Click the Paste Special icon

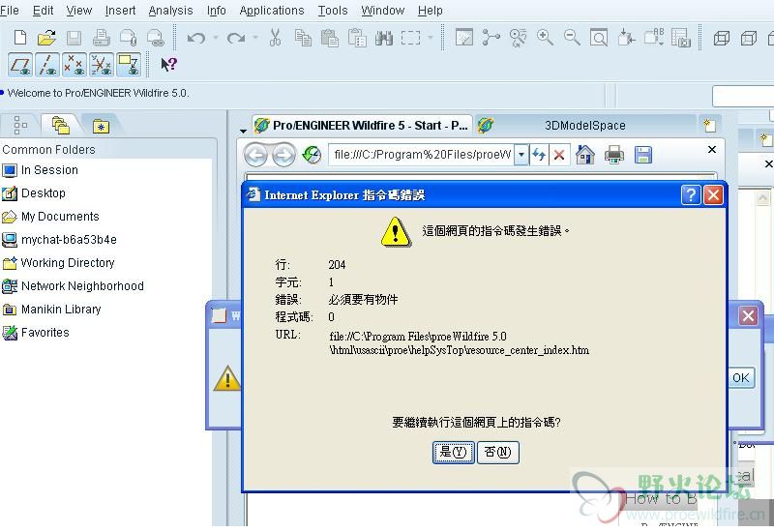coord(357,38)
